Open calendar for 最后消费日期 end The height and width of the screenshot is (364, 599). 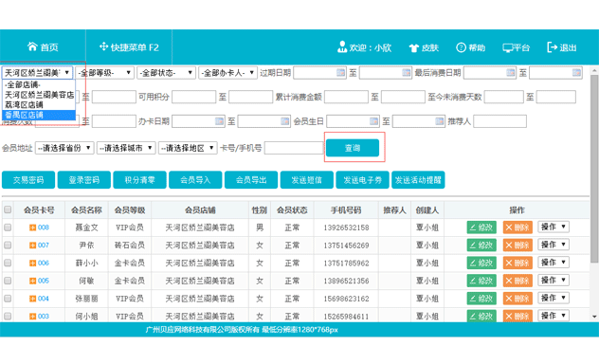coord(576,73)
